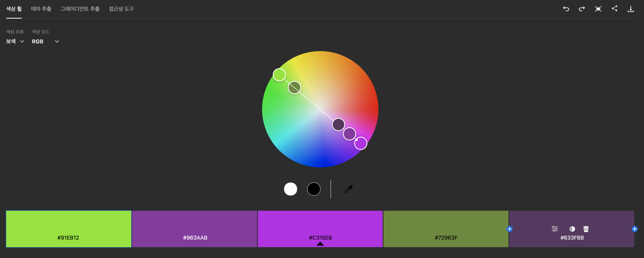
Task: Click the #633F6B hex value text
Action: pyautogui.click(x=572, y=238)
